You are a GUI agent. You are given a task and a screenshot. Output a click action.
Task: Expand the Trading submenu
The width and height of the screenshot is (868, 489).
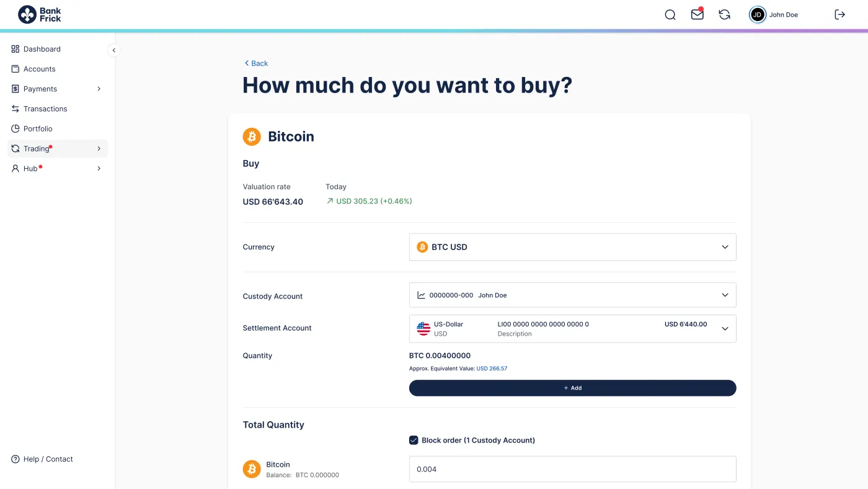click(58, 149)
